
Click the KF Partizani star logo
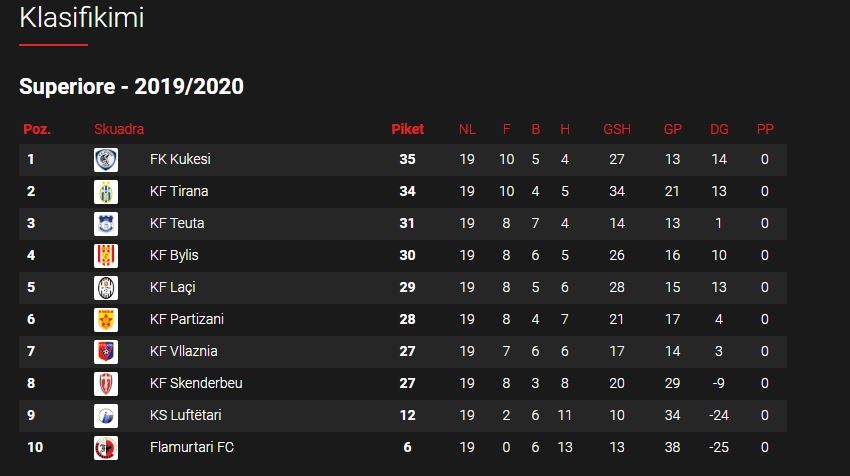[106, 319]
